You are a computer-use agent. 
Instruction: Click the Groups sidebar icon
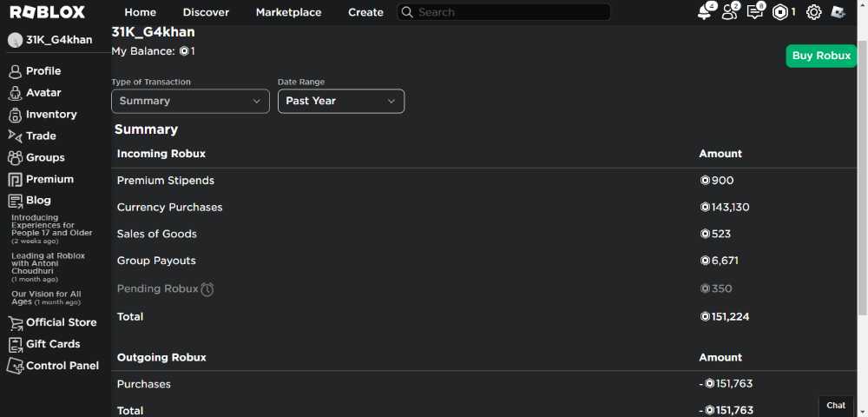coord(15,158)
